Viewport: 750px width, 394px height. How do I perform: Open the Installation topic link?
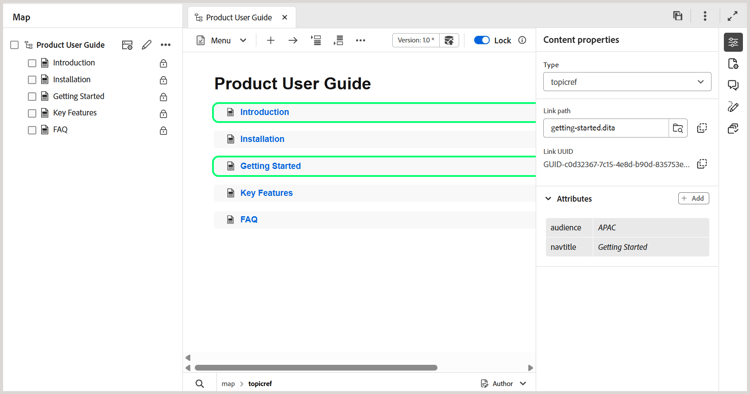point(262,139)
